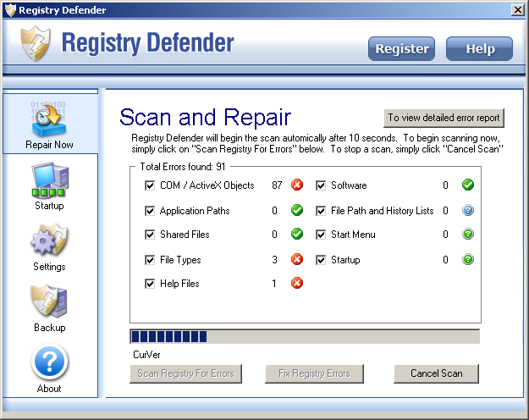
Task: Uncheck the Startup scan checkbox
Action: point(321,260)
